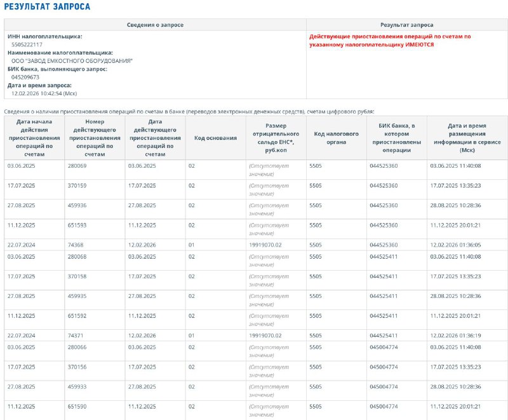Click the request timestamp 12.02.2026 10:42:54

click(44, 93)
